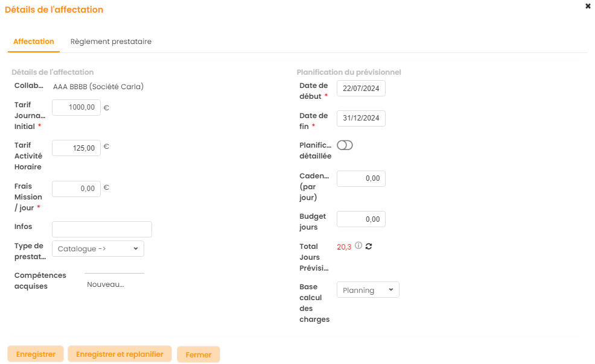Refresh the Total Jours Prévisionnel value
The height and width of the screenshot is (364, 595).
click(369, 246)
